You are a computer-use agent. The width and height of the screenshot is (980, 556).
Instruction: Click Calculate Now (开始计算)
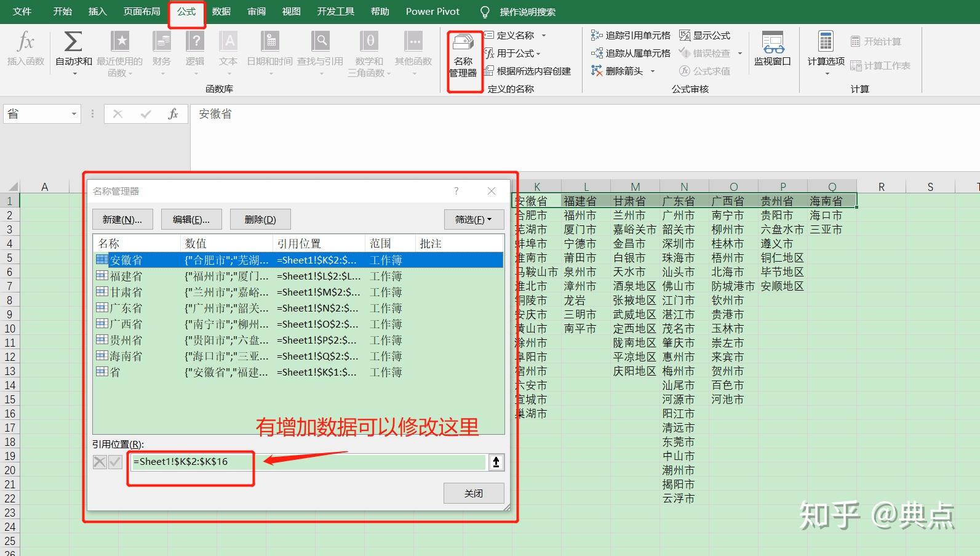point(876,41)
